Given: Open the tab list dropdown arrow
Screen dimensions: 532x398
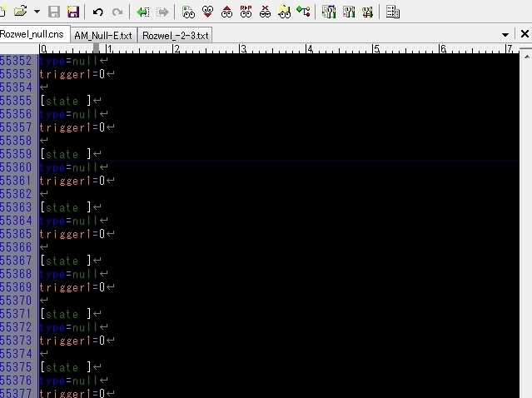Looking at the screenshot, I should coord(505,35).
